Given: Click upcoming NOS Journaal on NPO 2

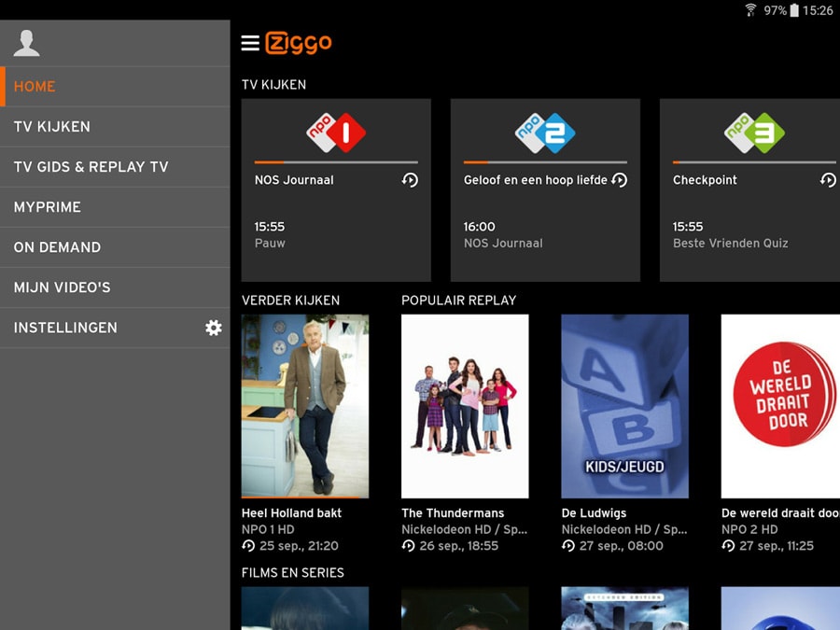Looking at the screenshot, I should (x=503, y=244).
